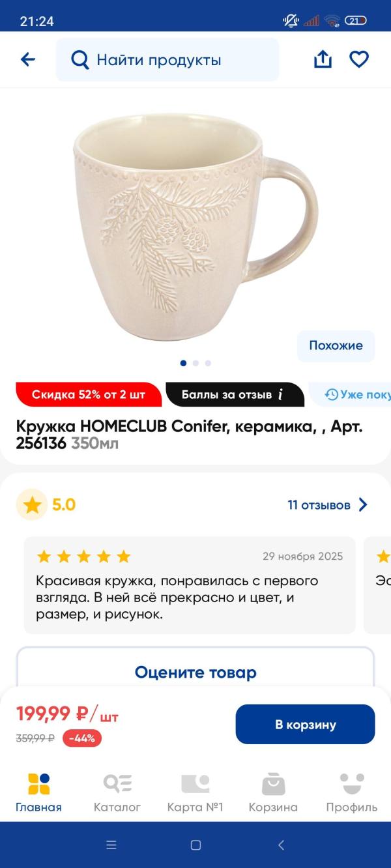This screenshot has height=868, width=391.
Task: Tap the yellow star rating icon
Action: (x=32, y=505)
